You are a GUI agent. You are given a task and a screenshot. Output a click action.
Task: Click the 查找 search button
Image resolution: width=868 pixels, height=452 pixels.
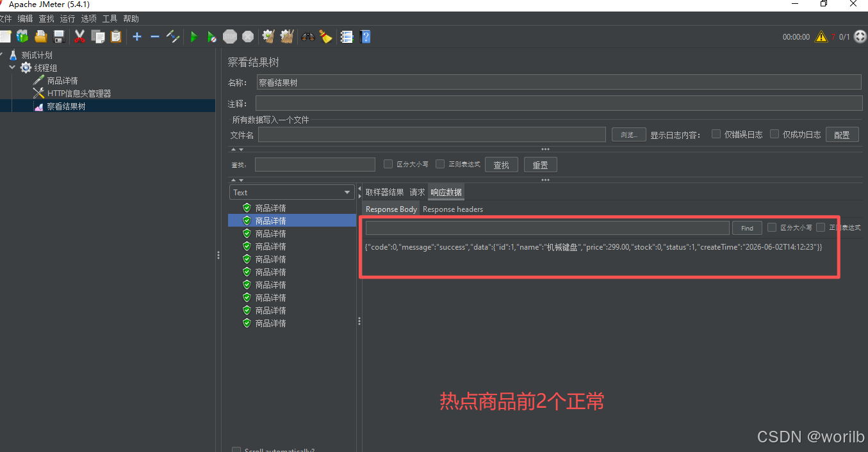pos(502,165)
